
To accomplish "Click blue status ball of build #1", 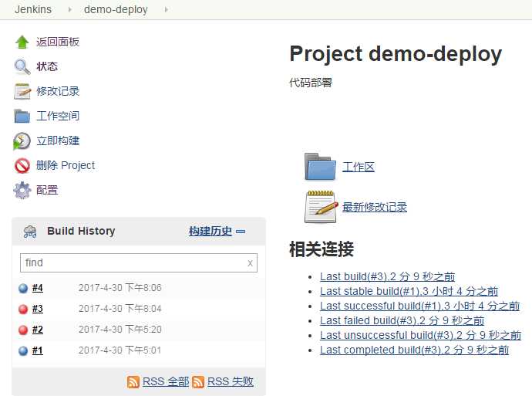I will pyautogui.click(x=23, y=350).
